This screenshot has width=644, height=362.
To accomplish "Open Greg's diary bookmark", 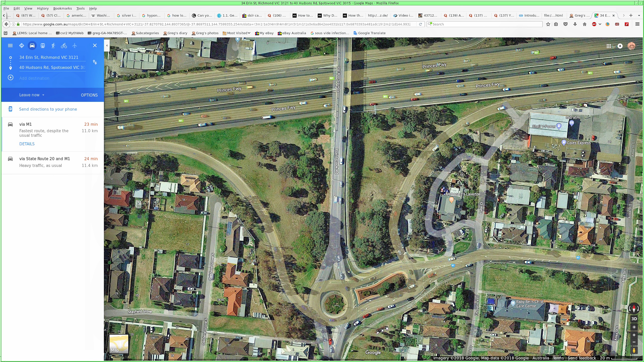I will [x=175, y=33].
